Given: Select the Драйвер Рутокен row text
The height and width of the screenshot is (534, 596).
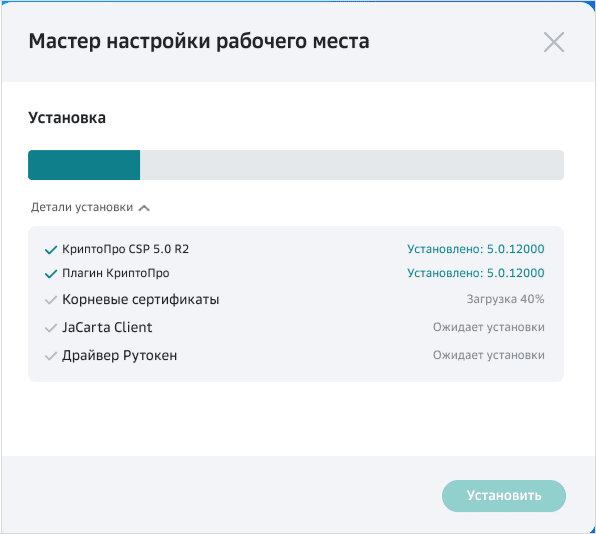Looking at the screenshot, I should click(120, 355).
